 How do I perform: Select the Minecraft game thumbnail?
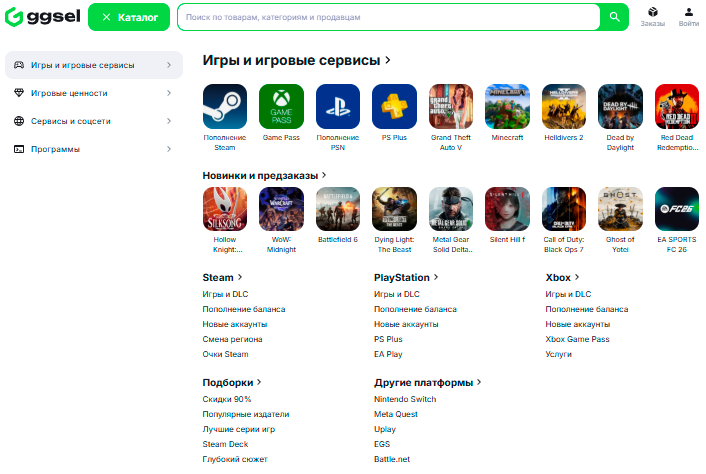click(507, 106)
